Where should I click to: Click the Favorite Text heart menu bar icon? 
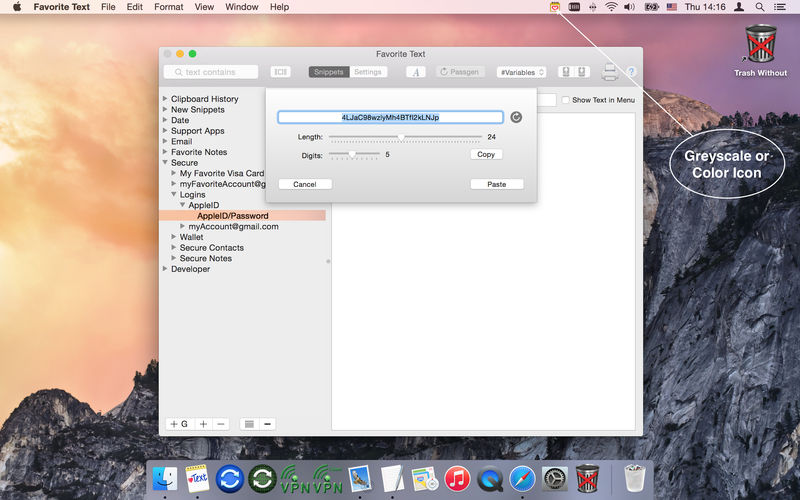(555, 7)
